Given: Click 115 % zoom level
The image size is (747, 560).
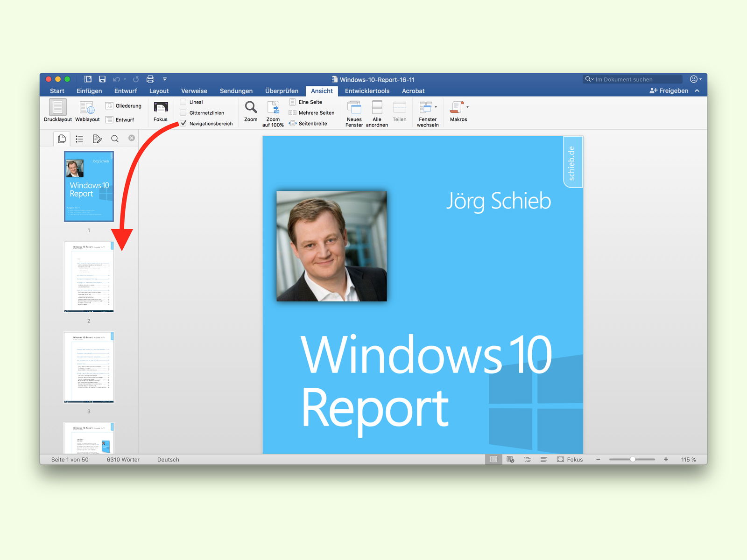Looking at the screenshot, I should coord(688,460).
